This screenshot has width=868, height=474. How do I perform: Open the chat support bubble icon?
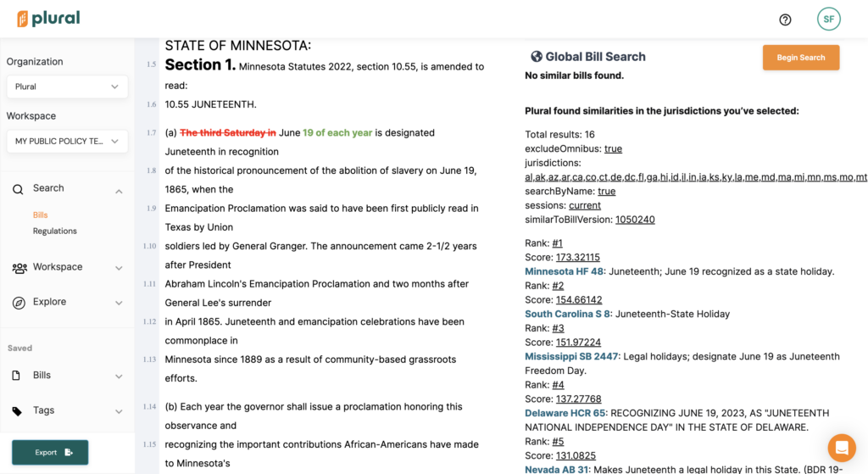tap(842, 447)
